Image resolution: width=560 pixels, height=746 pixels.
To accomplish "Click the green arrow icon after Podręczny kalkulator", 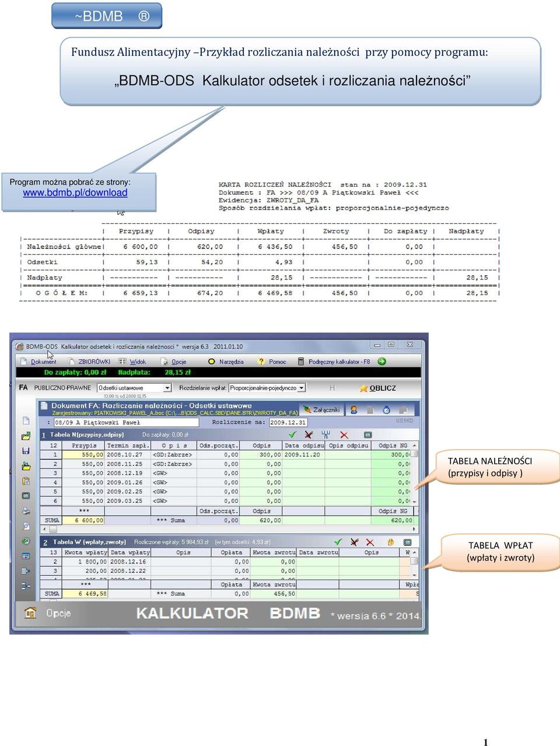I will click(382, 362).
